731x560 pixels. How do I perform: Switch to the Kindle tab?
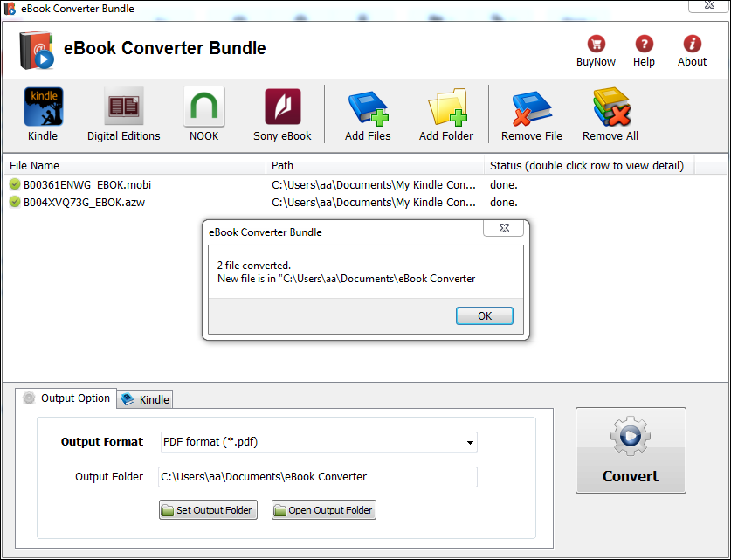tap(145, 399)
